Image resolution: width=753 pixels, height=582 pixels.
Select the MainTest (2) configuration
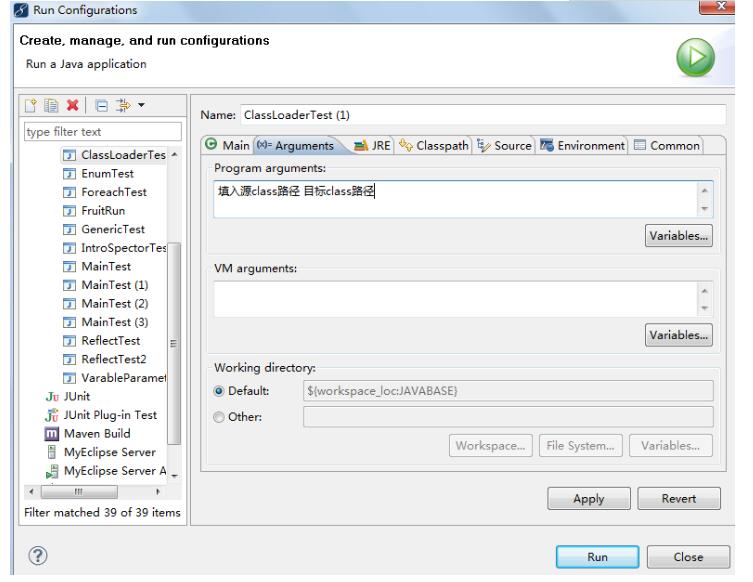point(106,304)
